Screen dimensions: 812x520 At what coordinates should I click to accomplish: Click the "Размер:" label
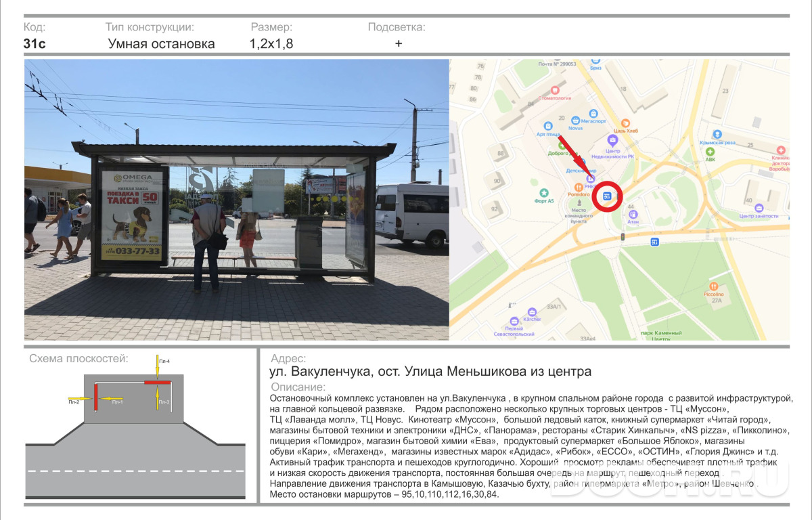271,27
